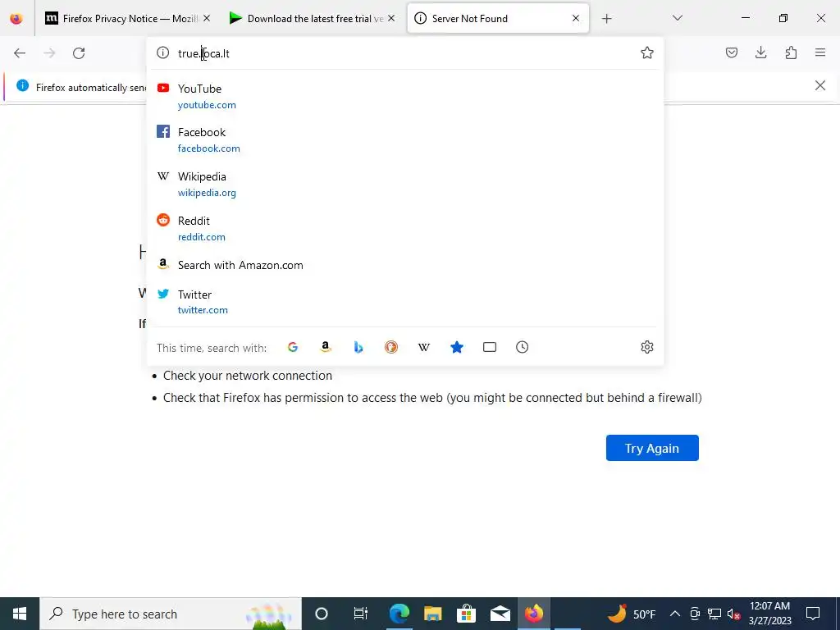Open a new tab with plus button
Viewport: 840px width, 630px height.
click(606, 19)
